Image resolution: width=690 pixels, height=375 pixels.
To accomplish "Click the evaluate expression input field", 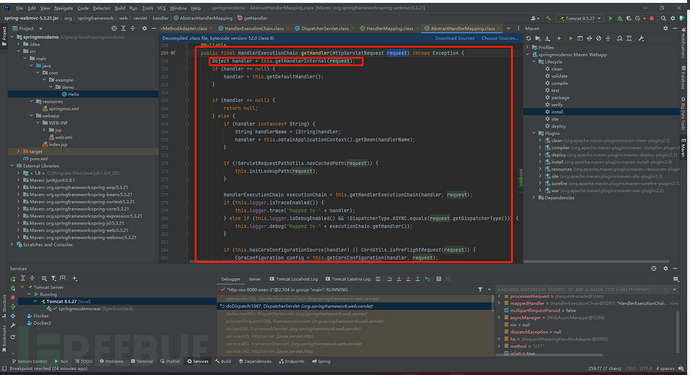I will tap(579, 289).
